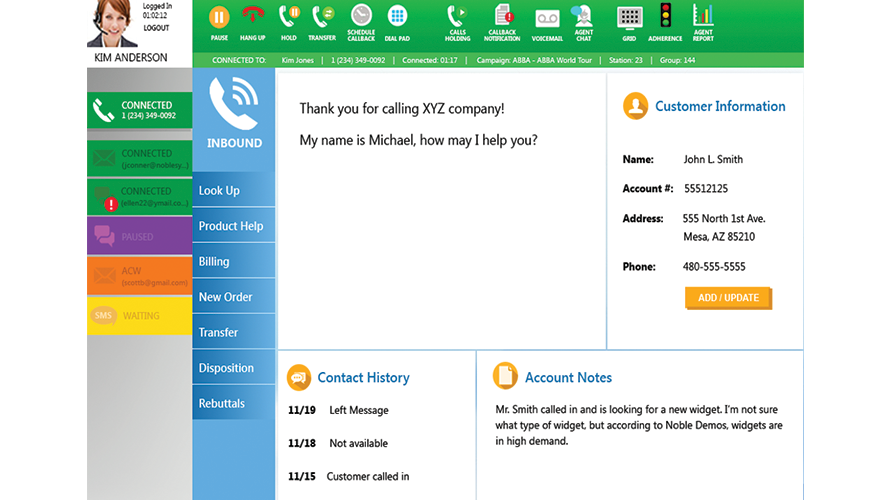Click Kim Jones in the connected bar
Screen dimensions: 890x500
(x=297, y=60)
